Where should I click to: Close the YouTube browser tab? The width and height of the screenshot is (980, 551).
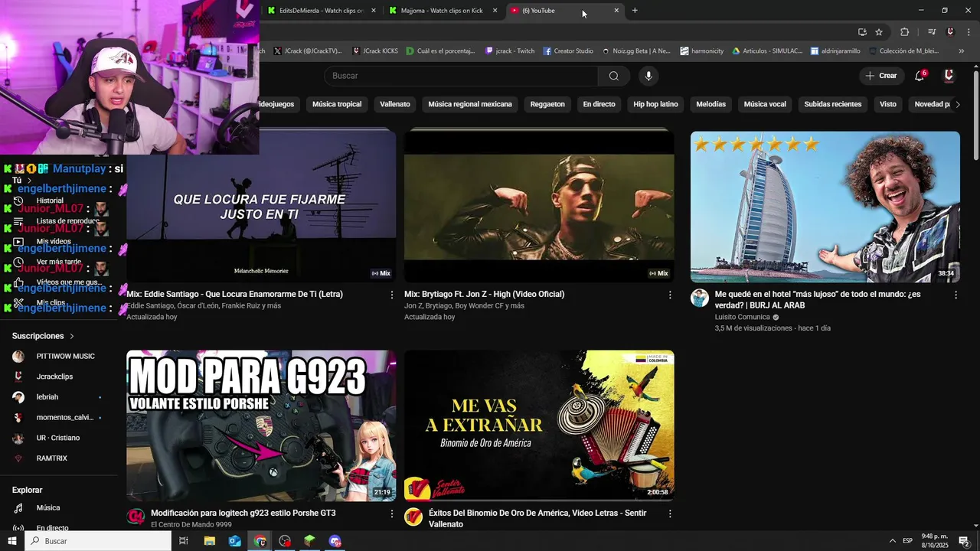pos(616,11)
